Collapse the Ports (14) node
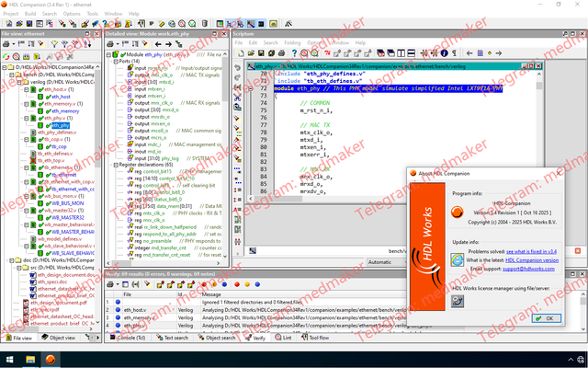The width and height of the screenshot is (588, 368). coord(116,62)
